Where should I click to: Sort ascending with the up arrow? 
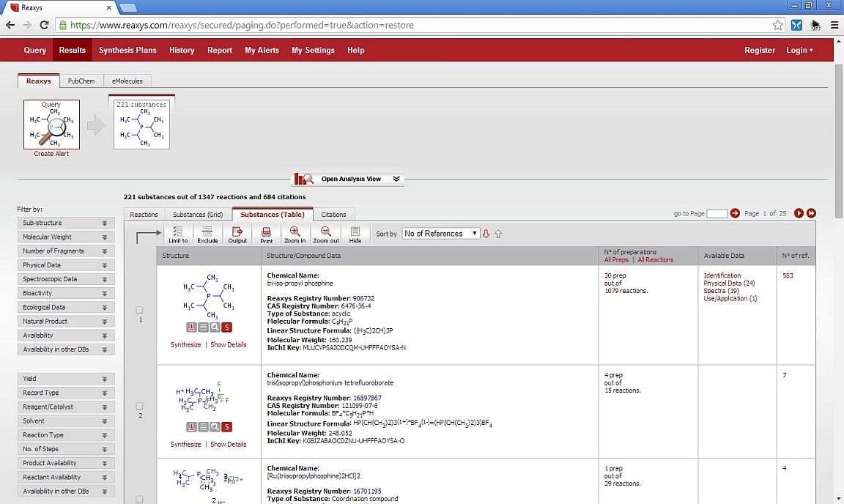click(498, 234)
